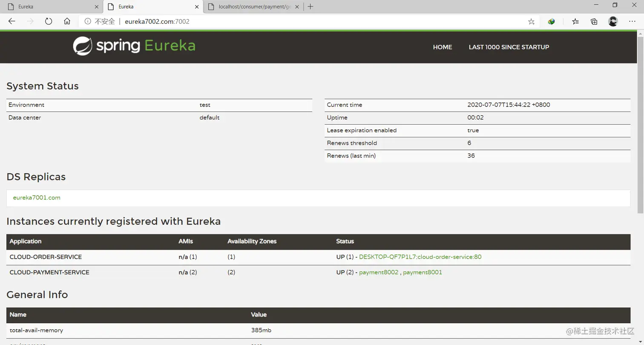Click the Renews (last min) value 36

(x=471, y=156)
